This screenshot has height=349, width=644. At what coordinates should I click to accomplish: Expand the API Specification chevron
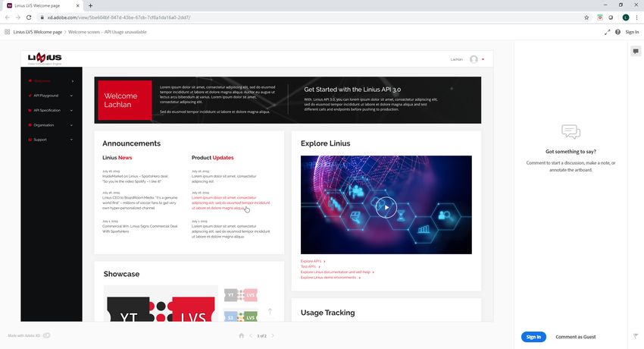[x=71, y=110]
